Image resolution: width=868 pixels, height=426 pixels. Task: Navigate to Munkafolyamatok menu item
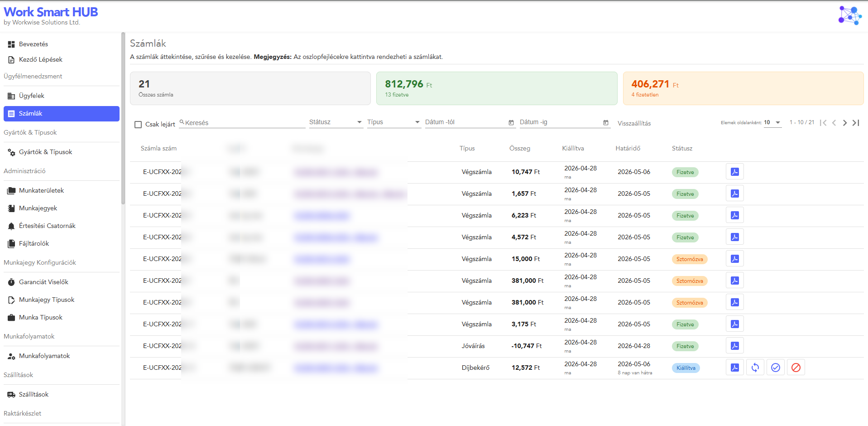pyautogui.click(x=62, y=356)
